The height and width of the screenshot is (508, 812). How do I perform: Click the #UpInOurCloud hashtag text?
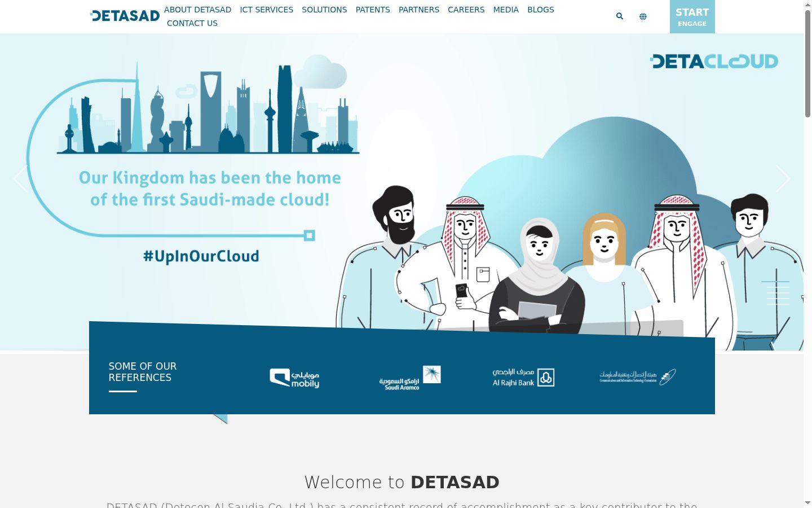pyautogui.click(x=201, y=256)
